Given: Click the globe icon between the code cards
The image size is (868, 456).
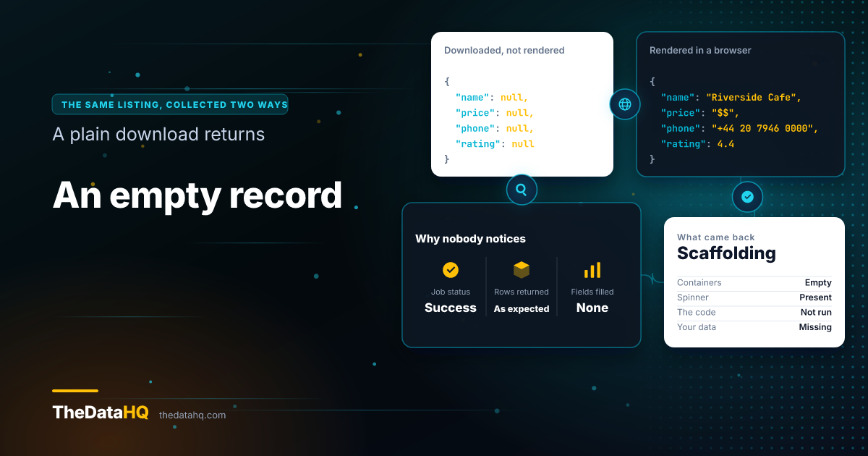Looking at the screenshot, I should [625, 104].
